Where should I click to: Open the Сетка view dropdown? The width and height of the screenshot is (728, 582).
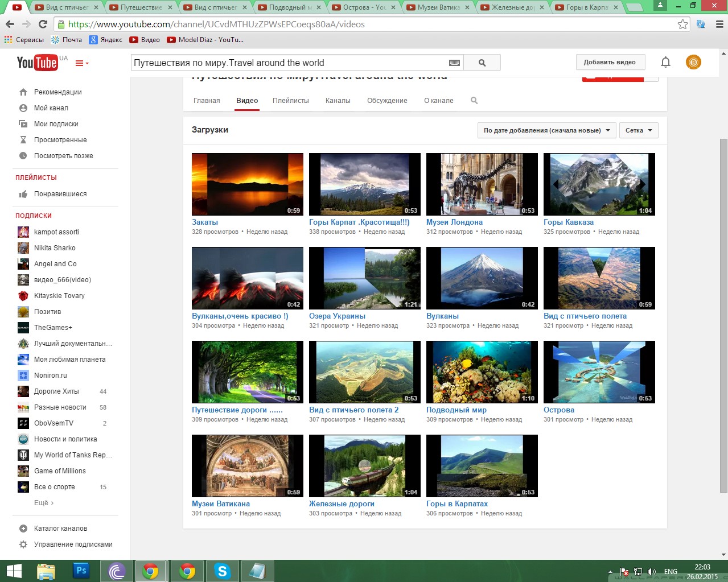pos(639,130)
